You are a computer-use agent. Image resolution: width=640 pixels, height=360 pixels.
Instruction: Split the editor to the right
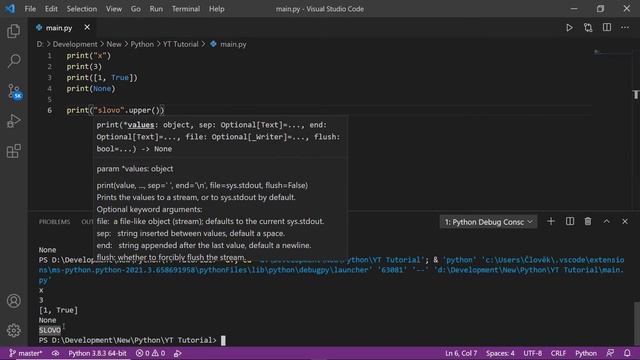click(607, 27)
